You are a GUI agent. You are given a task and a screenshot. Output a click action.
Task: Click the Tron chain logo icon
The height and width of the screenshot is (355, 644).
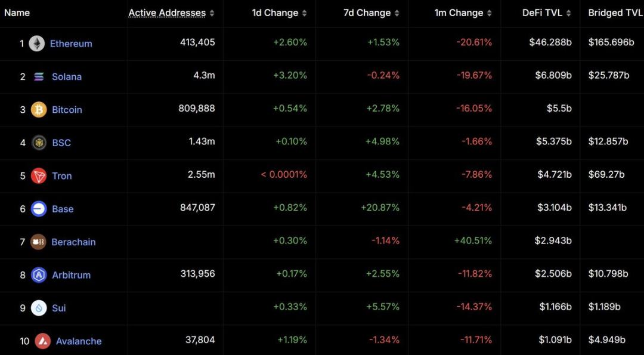tap(39, 175)
